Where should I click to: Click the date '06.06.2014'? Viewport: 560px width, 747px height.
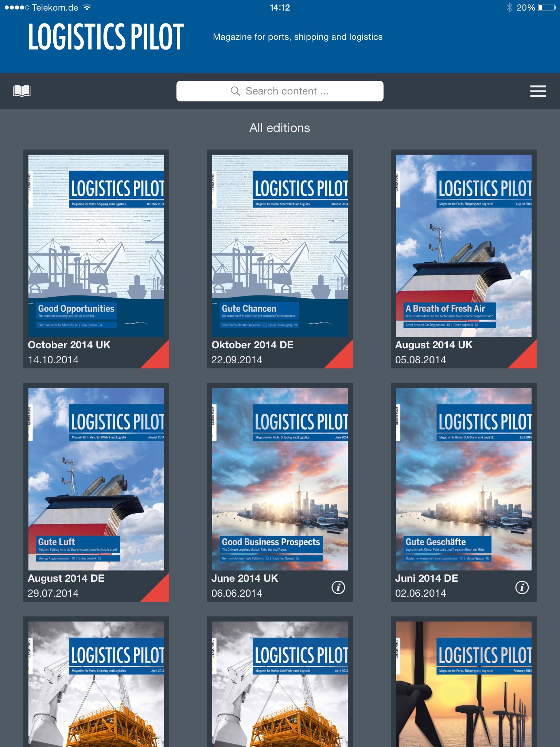(237, 593)
